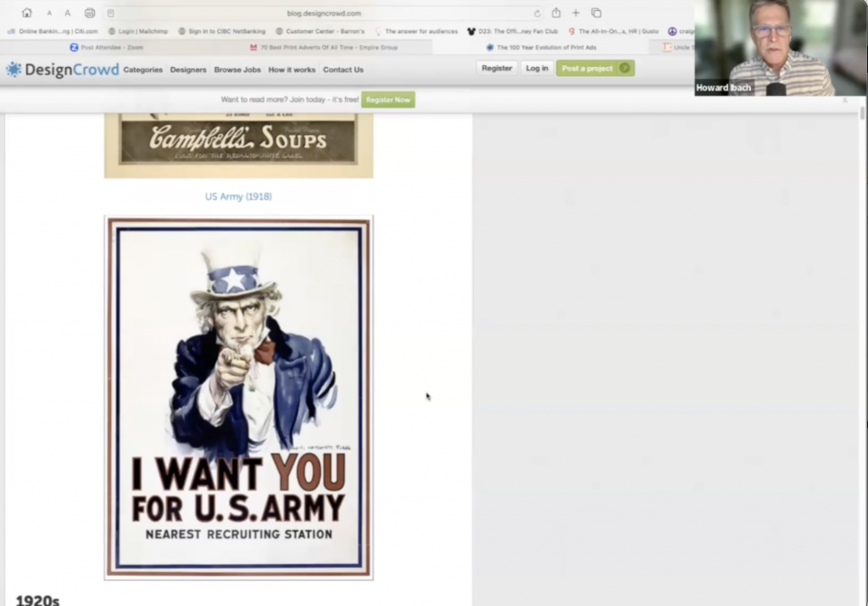Decrease text size with small A
This screenshot has width=868, height=606.
(x=49, y=14)
